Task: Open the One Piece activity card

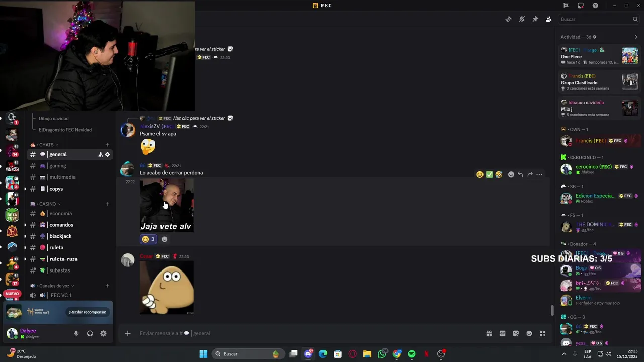Action: (x=600, y=56)
